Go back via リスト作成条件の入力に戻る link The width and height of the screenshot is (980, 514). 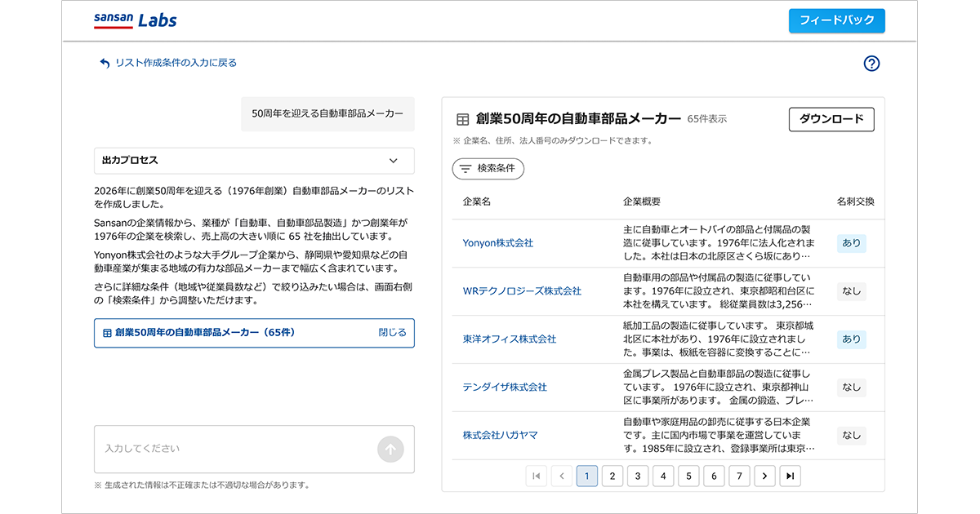click(x=168, y=63)
